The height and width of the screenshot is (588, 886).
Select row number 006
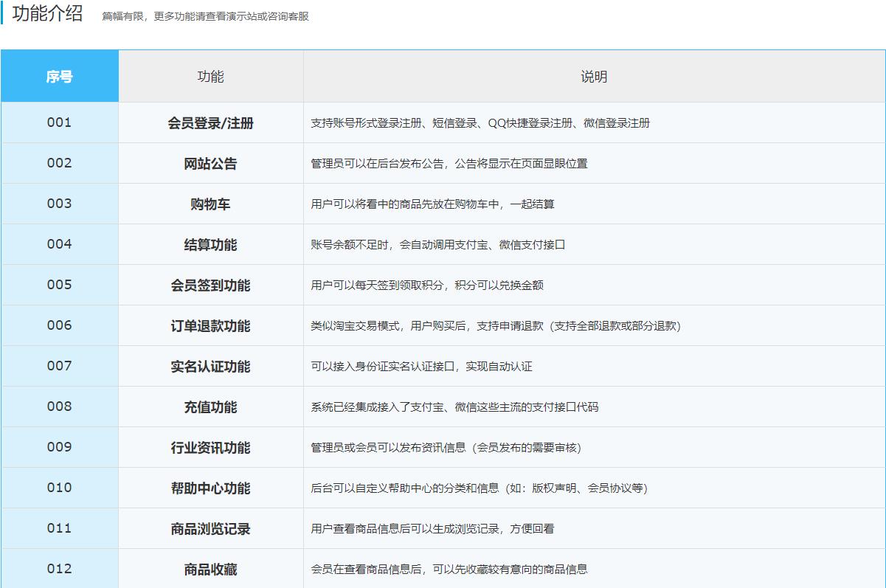[x=60, y=325]
